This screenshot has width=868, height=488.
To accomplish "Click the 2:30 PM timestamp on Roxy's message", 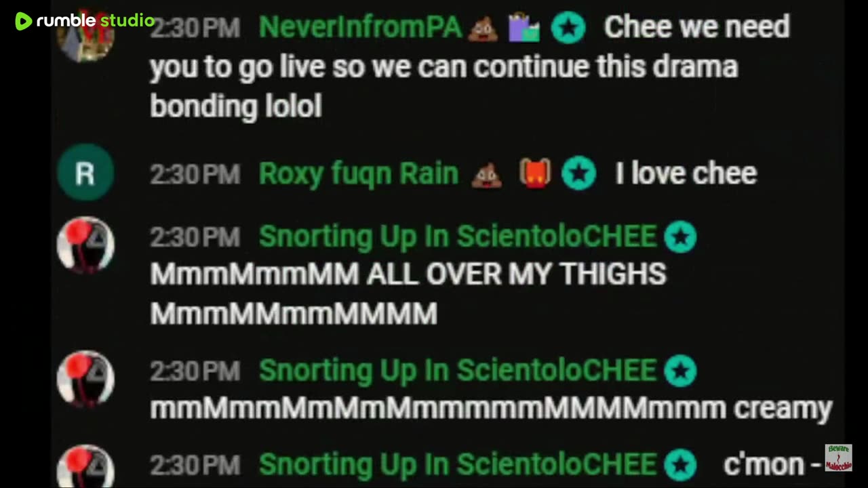I will tap(195, 175).
